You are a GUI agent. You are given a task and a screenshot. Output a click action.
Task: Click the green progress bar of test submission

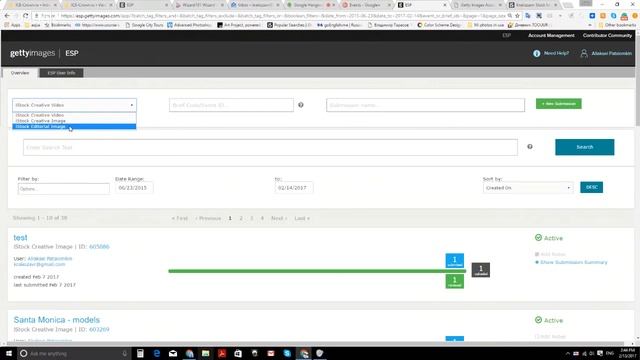(x=317, y=271)
